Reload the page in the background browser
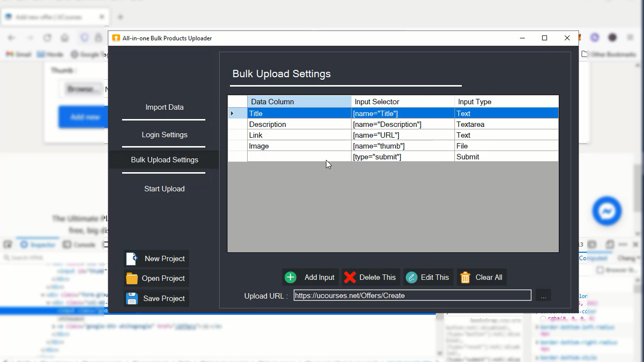The image size is (644, 362). pos(47,38)
